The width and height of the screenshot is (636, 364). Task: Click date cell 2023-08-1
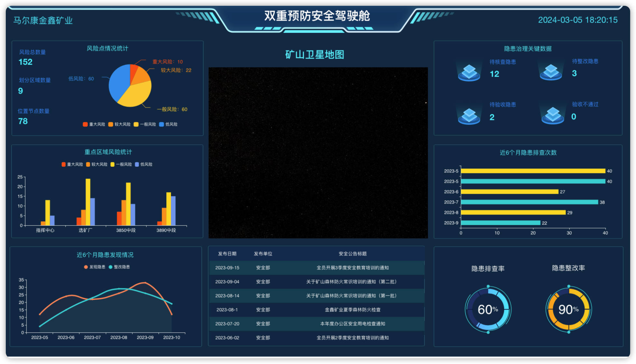click(227, 310)
